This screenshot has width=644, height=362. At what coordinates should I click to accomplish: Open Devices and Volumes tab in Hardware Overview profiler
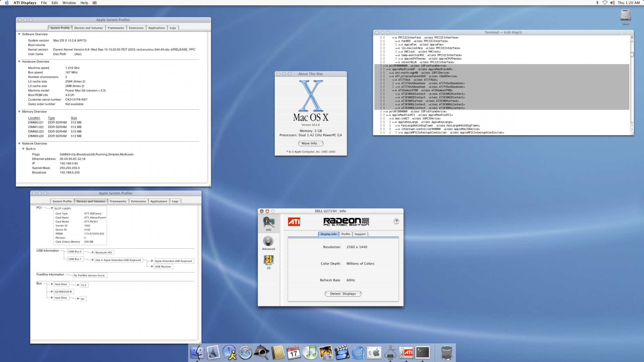click(x=89, y=28)
